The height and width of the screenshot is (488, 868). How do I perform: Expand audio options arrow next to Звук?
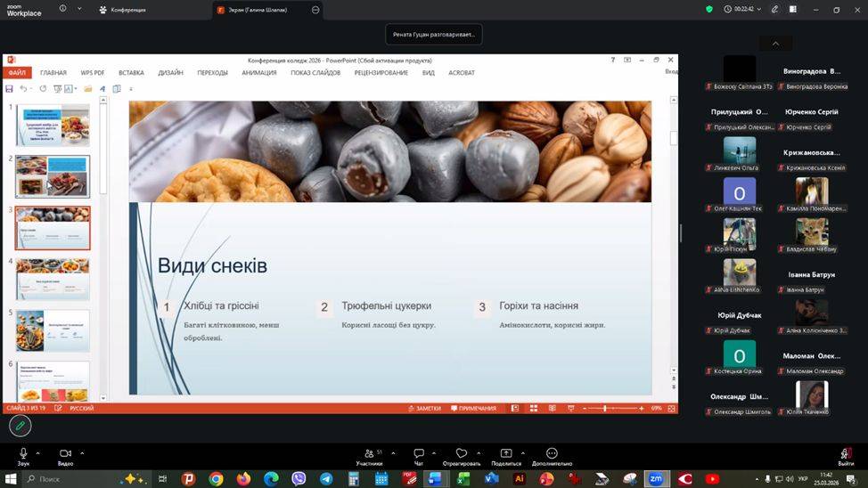[40, 452]
